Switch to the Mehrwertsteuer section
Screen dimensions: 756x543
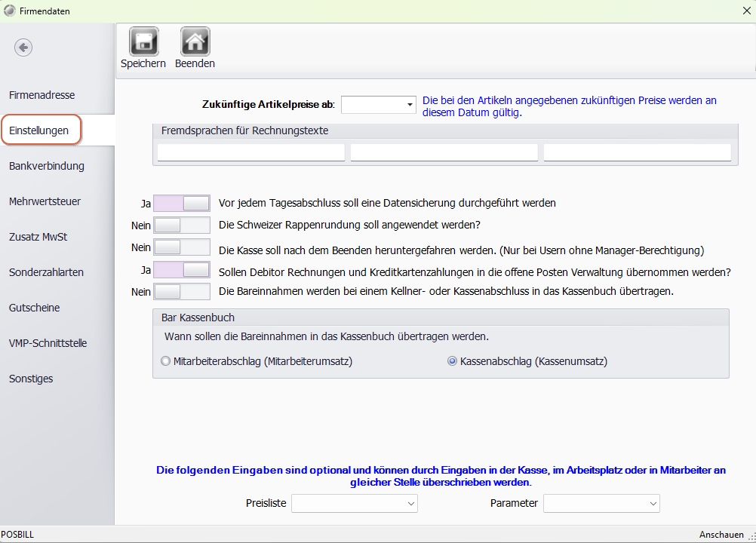pyautogui.click(x=45, y=201)
